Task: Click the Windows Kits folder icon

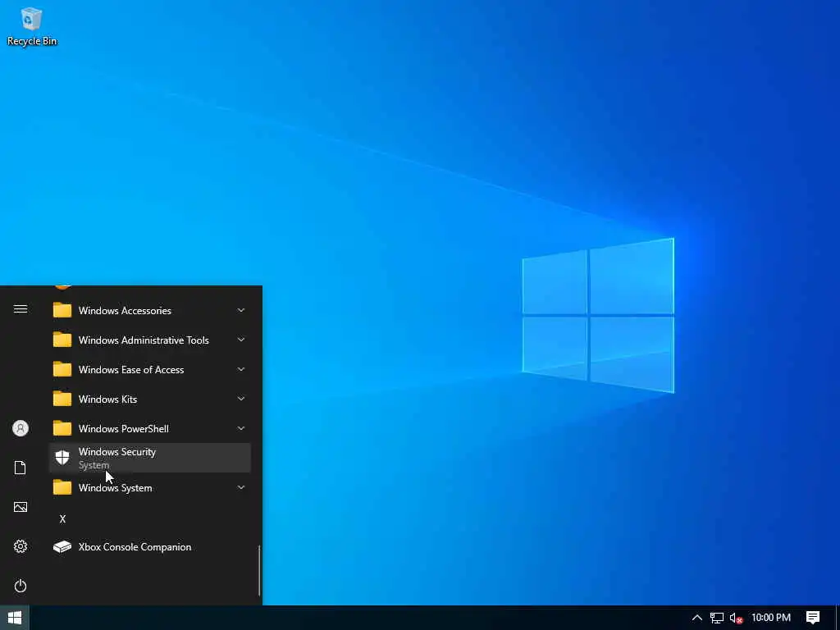Action: coord(62,399)
